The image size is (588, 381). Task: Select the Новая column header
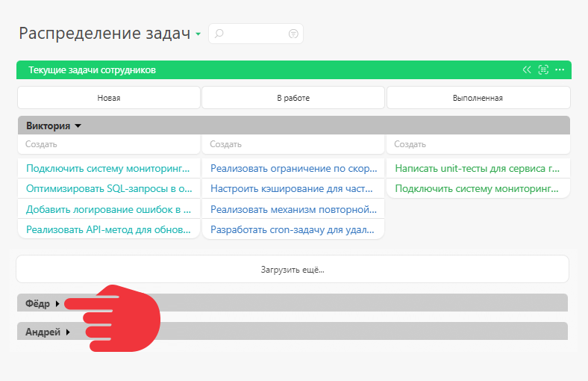coord(109,98)
